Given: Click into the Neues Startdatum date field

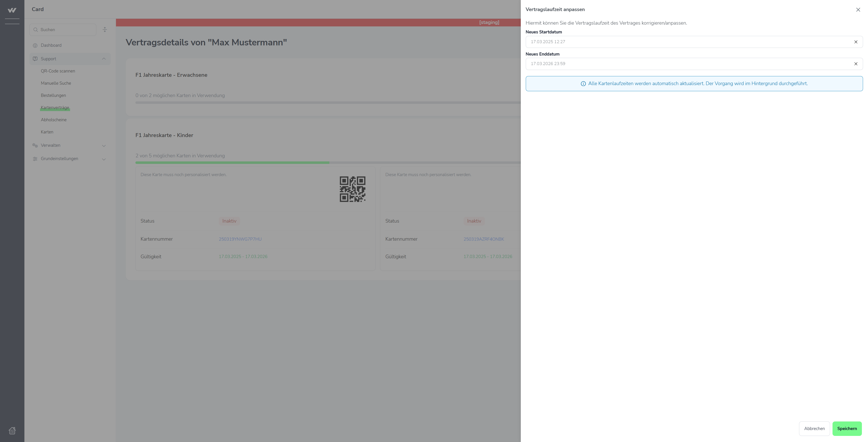Looking at the screenshot, I should click(x=687, y=42).
